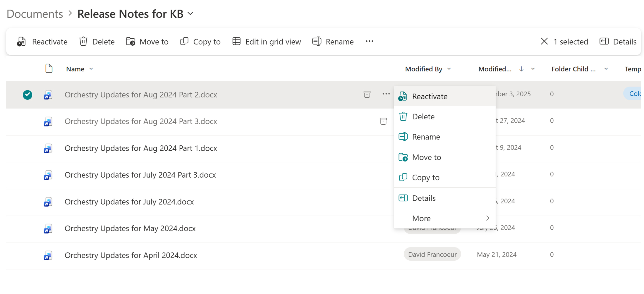Click the Rename icon in the toolbar
This screenshot has height=294, width=644.
tap(316, 41)
